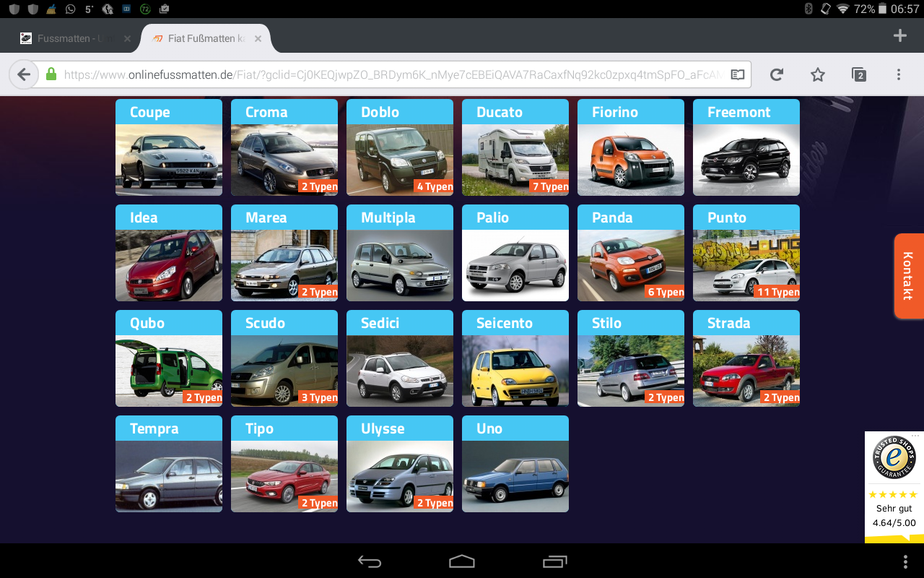924x578 pixels.
Task: Open the orange Kontakt side tab
Action: pyautogui.click(x=908, y=276)
